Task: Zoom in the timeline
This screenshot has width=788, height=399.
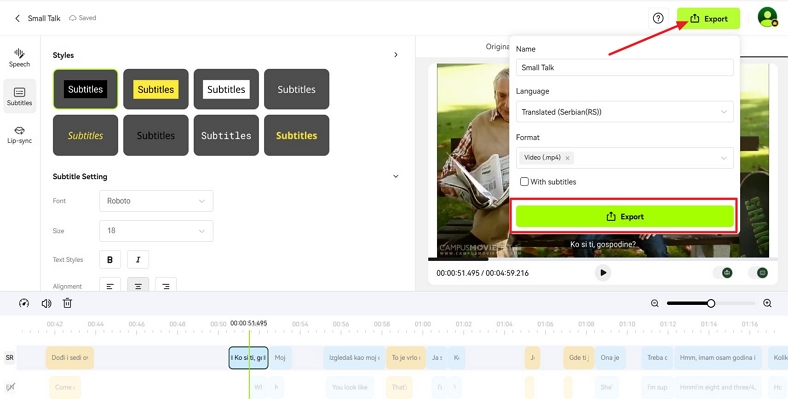Action: pos(767,303)
